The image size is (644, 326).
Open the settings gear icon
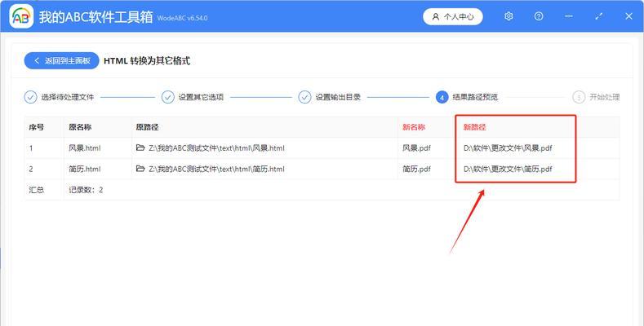[x=509, y=16]
